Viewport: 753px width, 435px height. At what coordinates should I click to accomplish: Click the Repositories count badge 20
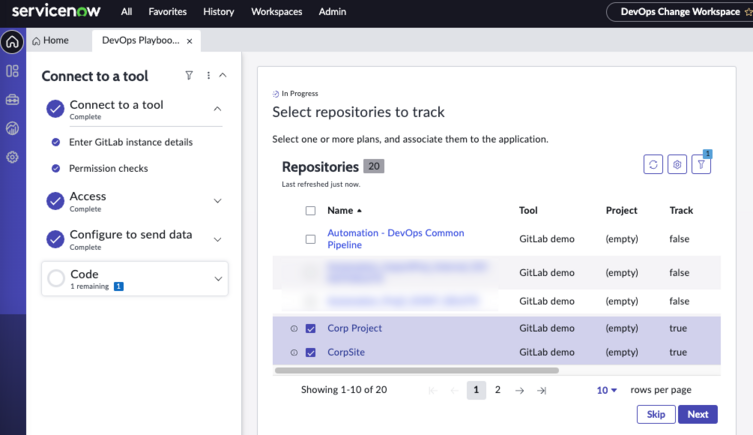click(374, 167)
